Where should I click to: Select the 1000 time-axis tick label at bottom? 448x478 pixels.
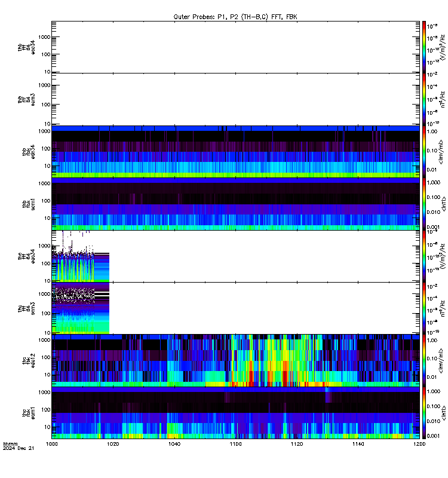[x=52, y=444]
